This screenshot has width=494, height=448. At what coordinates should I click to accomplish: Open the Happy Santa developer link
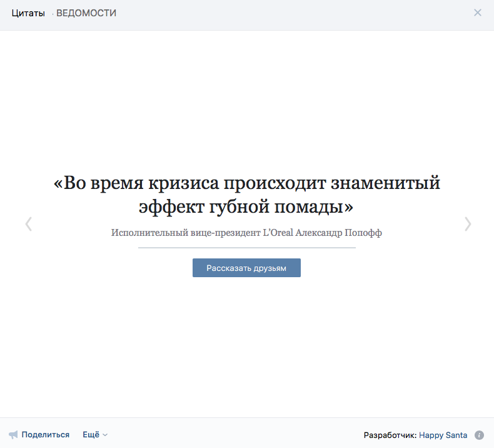coord(443,435)
